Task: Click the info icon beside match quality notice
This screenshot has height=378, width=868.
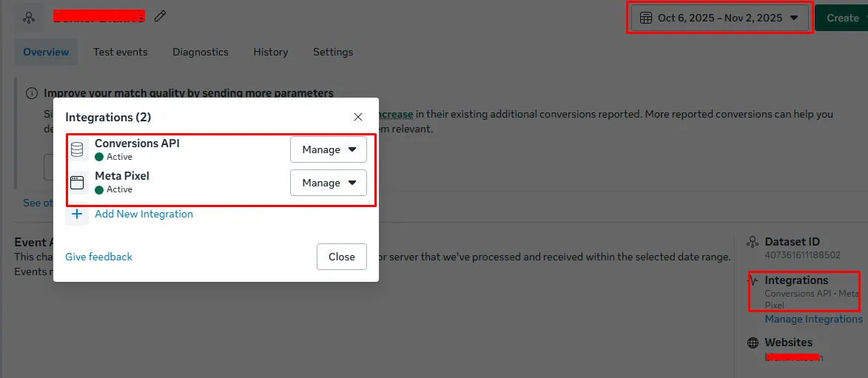Action: tap(32, 93)
